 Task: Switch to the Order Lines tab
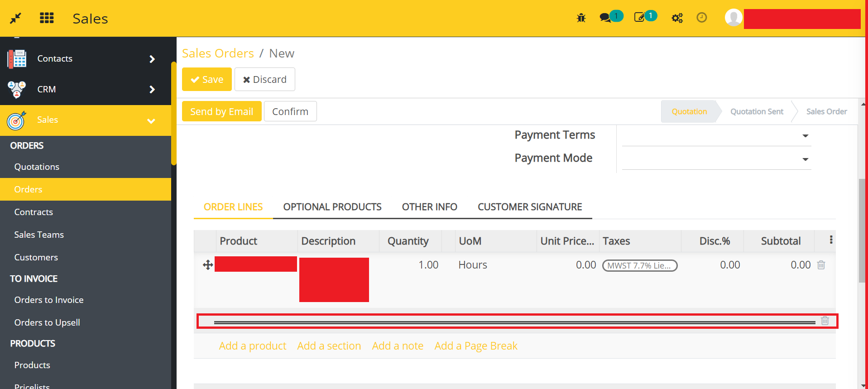[x=233, y=207]
